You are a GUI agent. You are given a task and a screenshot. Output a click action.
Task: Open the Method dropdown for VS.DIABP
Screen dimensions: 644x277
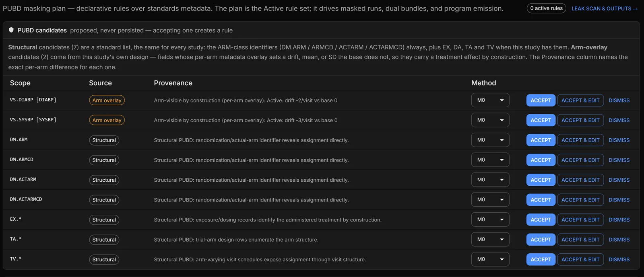click(490, 100)
